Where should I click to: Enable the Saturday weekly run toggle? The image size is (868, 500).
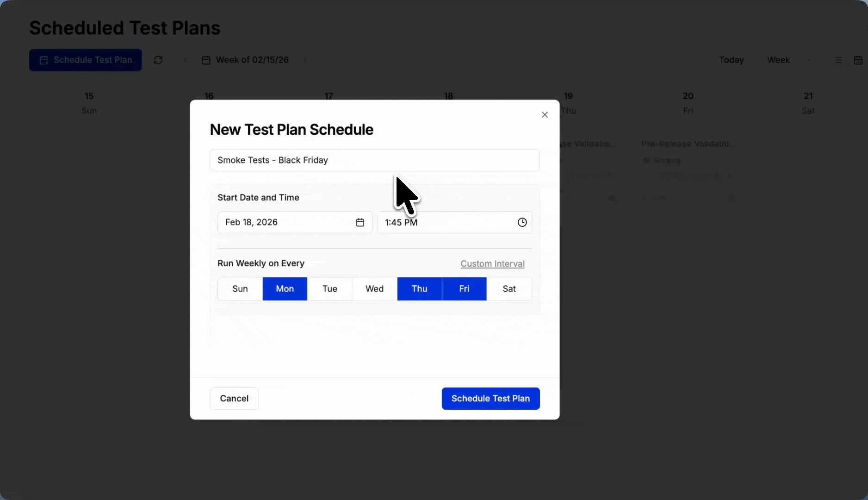coord(509,288)
